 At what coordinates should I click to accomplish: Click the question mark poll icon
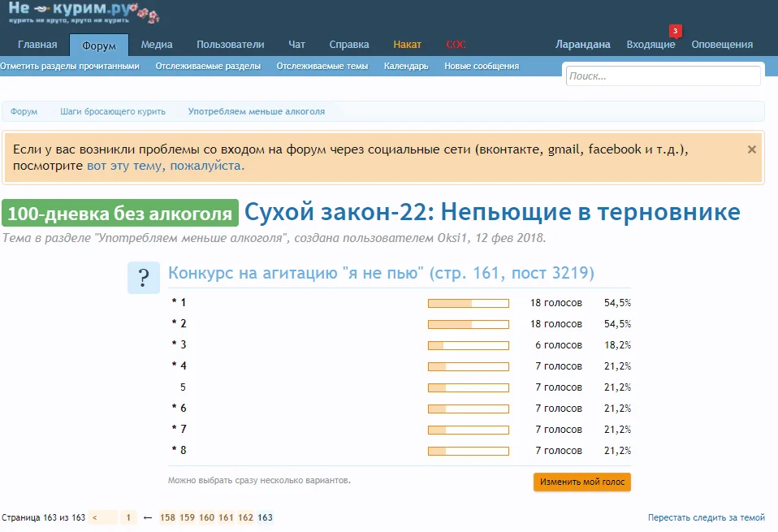(x=144, y=278)
